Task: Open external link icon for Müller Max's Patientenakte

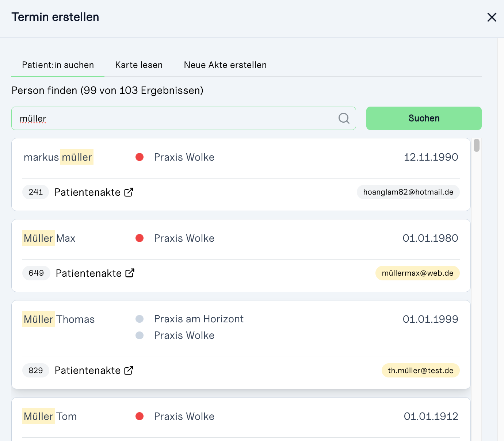Action: pos(130,273)
